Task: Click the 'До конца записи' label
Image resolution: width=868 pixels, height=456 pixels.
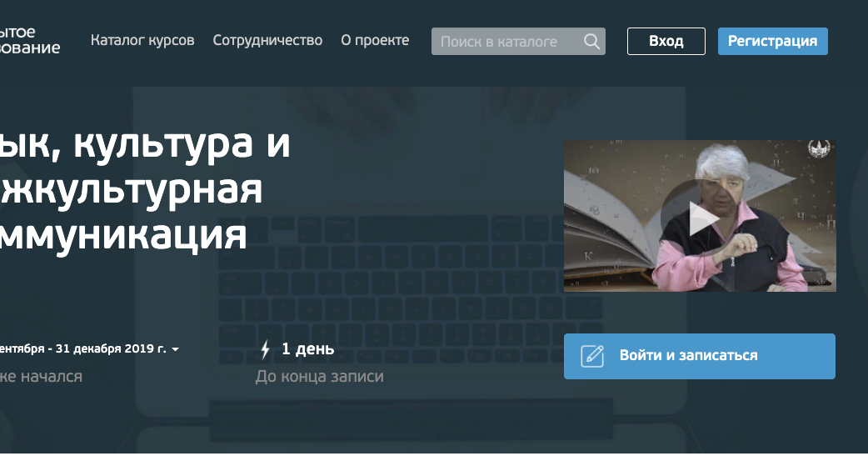Action: (x=319, y=377)
